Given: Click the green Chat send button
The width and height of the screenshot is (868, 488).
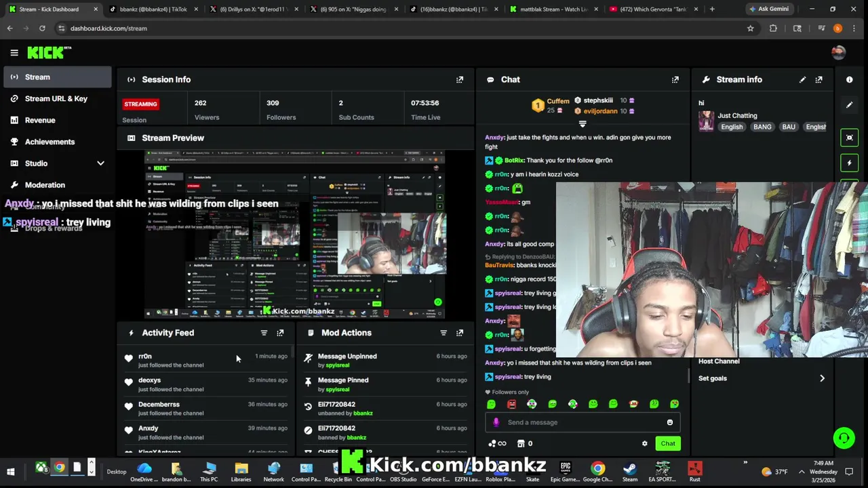Looking at the screenshot, I should point(668,443).
